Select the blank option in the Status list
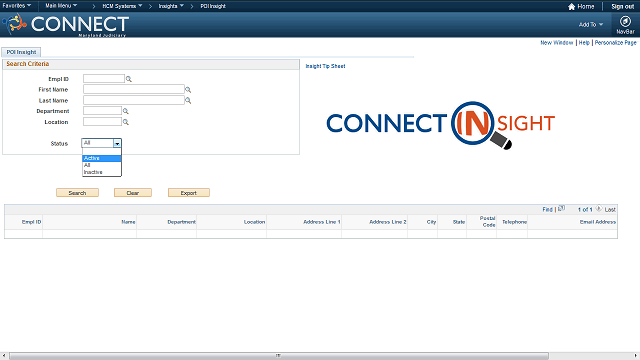The width and height of the screenshot is (640, 360). coord(102,152)
